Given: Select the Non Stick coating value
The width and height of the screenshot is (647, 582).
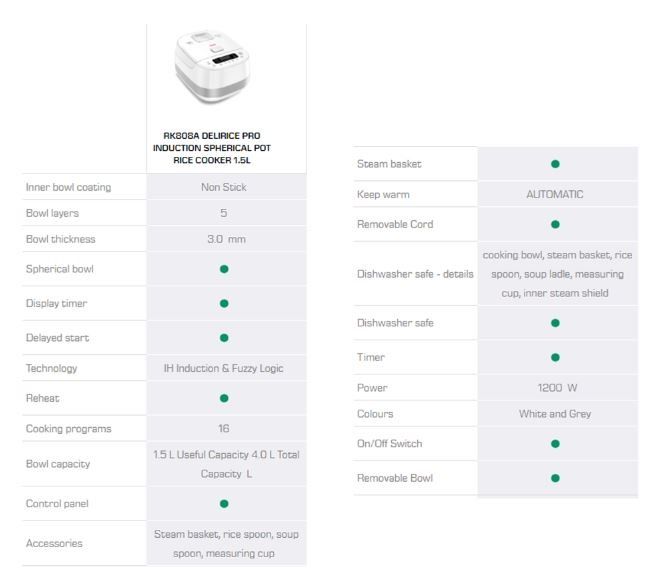Looking at the screenshot, I should tap(224, 187).
